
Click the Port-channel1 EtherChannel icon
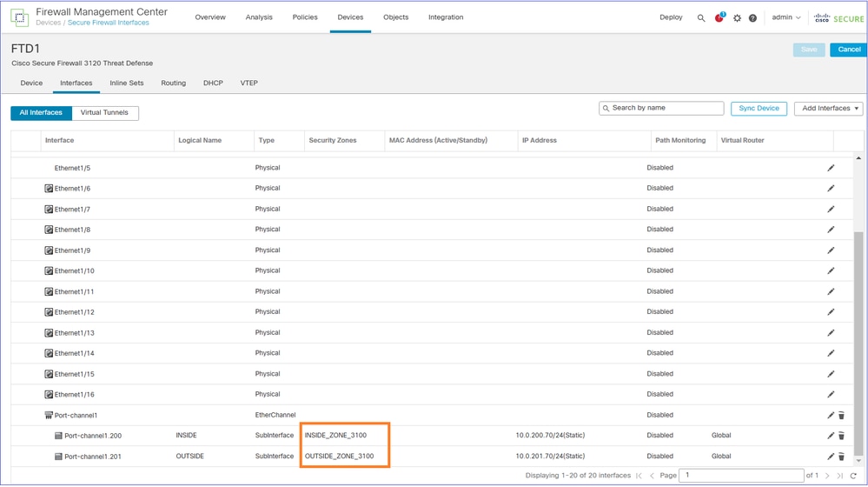(x=49, y=415)
